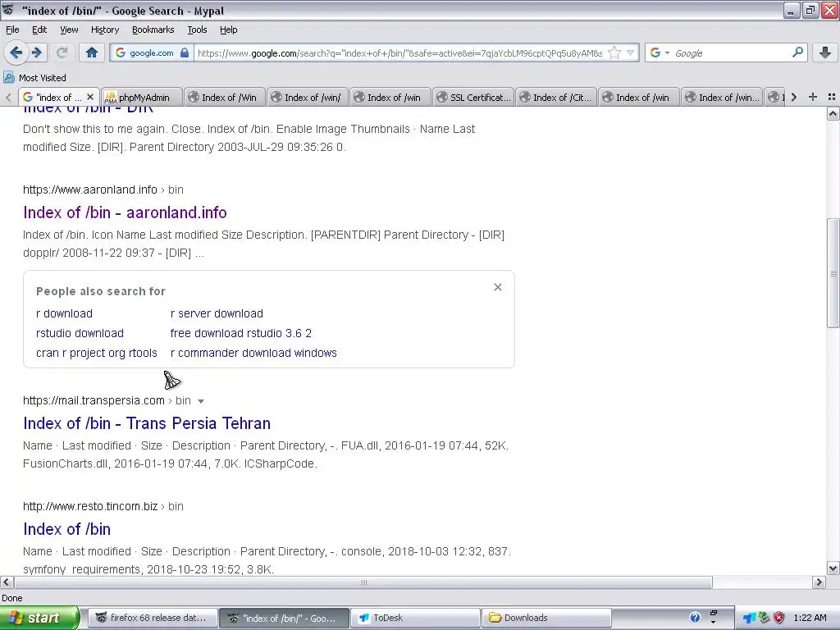The height and width of the screenshot is (630, 840).
Task: Open the Help menu
Action: pos(228,30)
